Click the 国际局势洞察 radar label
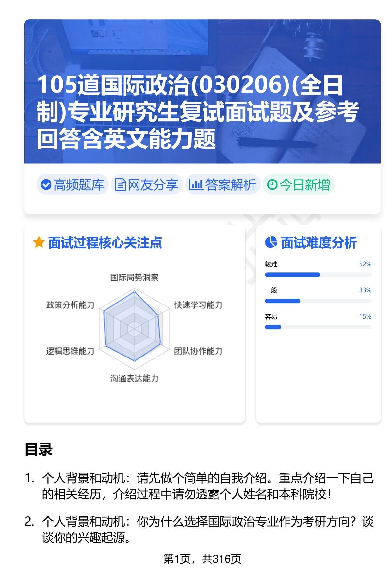The image size is (392, 574). (134, 278)
